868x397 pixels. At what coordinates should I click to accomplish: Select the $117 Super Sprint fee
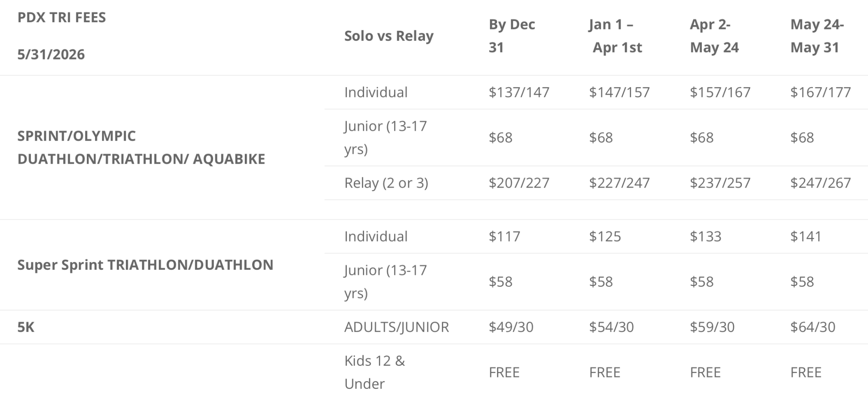[504, 236]
